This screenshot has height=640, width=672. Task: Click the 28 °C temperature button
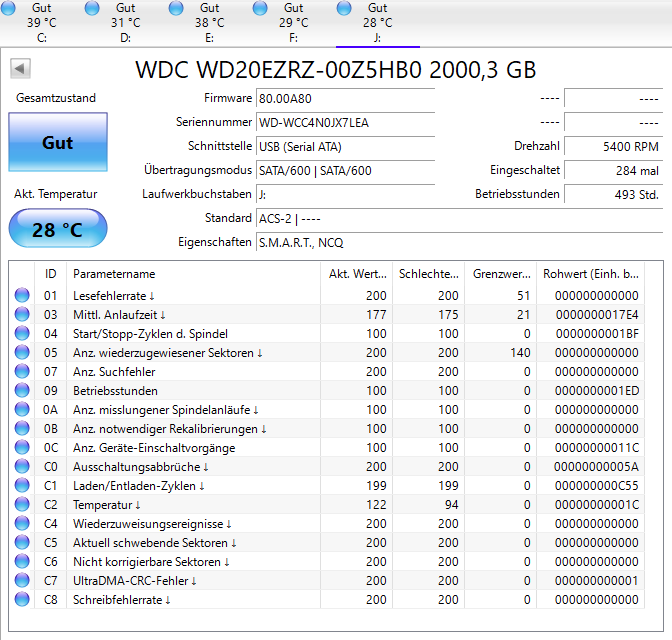(x=58, y=228)
